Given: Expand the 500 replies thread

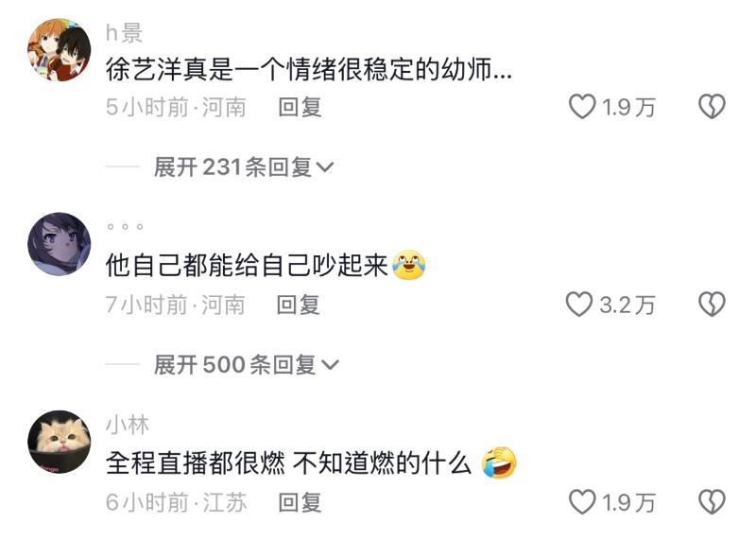Looking at the screenshot, I should coord(247,364).
